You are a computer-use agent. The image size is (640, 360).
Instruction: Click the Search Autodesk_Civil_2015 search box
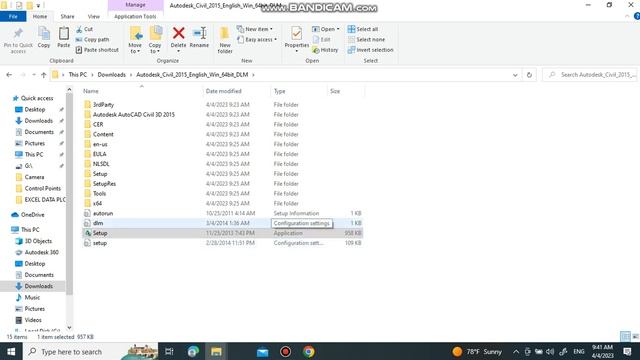[590, 75]
